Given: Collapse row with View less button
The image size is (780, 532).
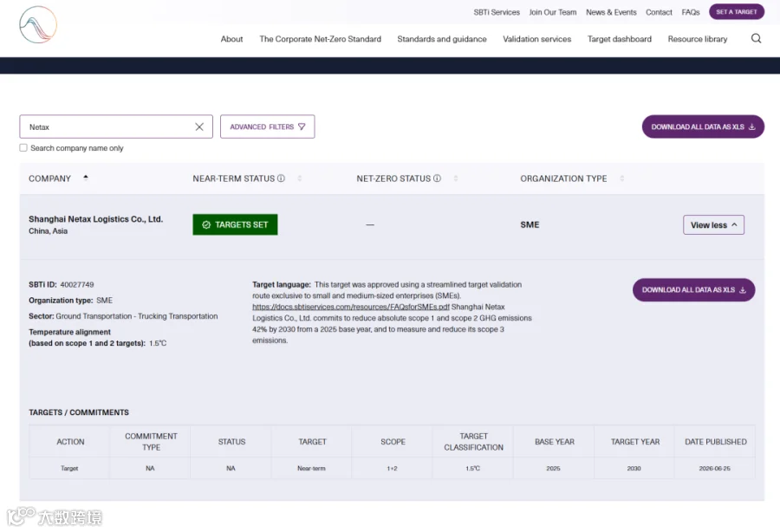Looking at the screenshot, I should pos(713,224).
